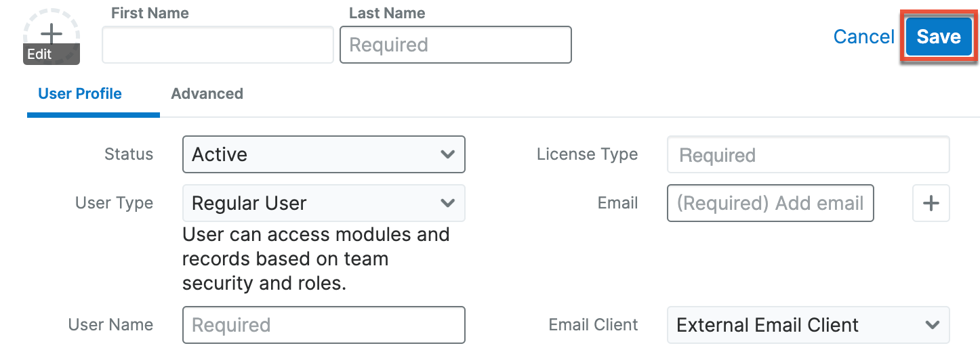980x352 pixels.
Task: Open the Email Client dropdown
Action: pos(808,325)
